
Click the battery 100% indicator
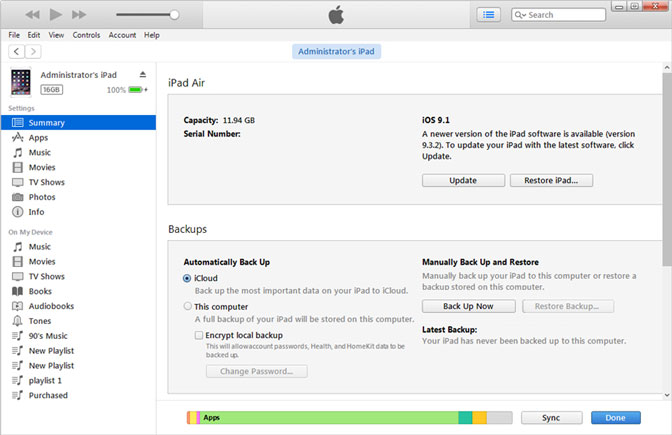point(127,90)
